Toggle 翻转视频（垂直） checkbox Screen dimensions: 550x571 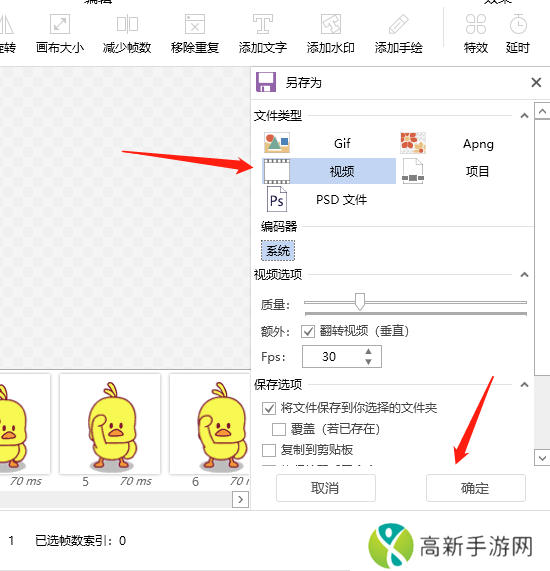click(308, 331)
